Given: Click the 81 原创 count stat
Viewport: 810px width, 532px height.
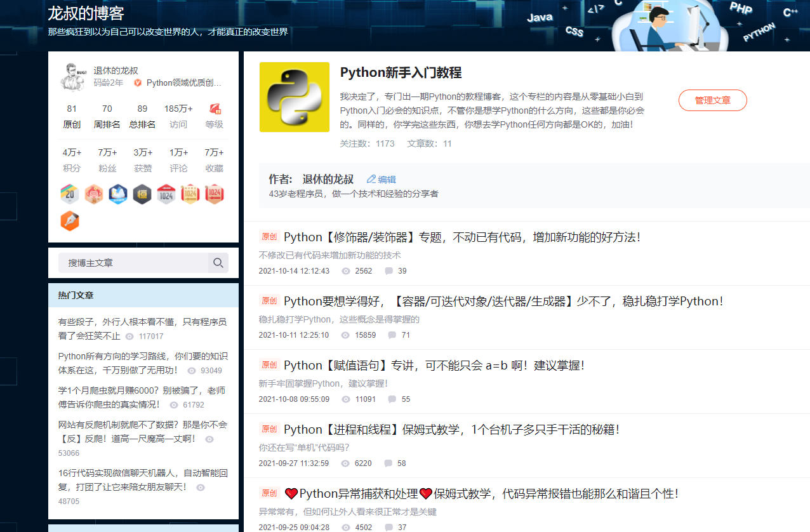Looking at the screenshot, I should pyautogui.click(x=72, y=116).
